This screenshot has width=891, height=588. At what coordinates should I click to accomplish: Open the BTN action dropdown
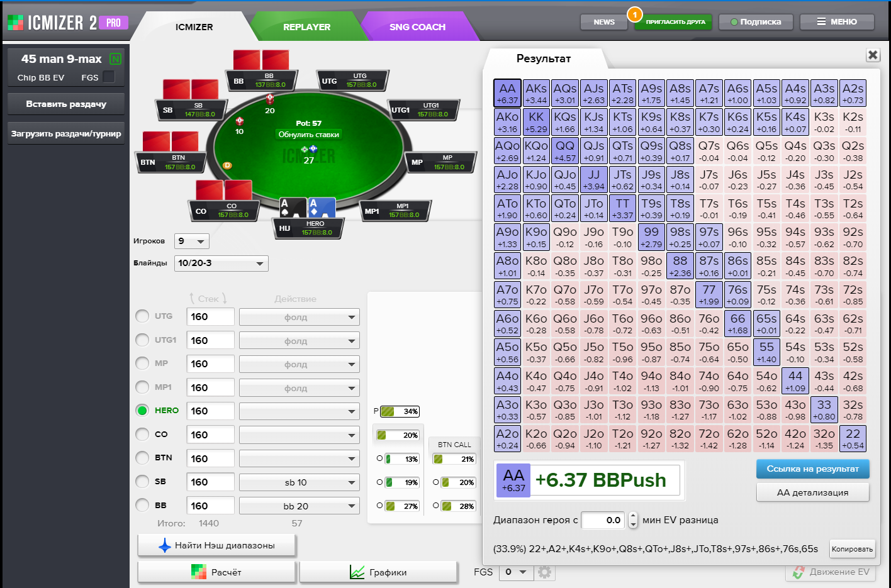[300, 458]
